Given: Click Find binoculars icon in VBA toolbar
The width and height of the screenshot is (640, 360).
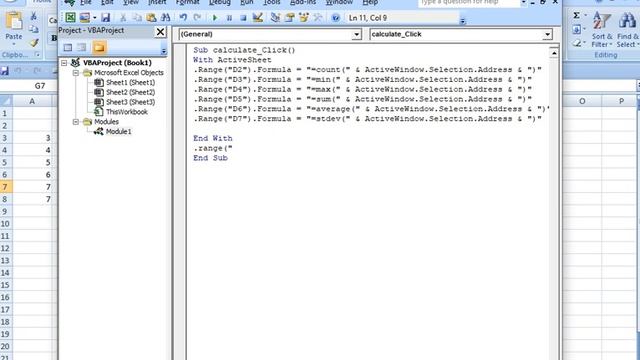Looking at the screenshot, I should 165,18.
